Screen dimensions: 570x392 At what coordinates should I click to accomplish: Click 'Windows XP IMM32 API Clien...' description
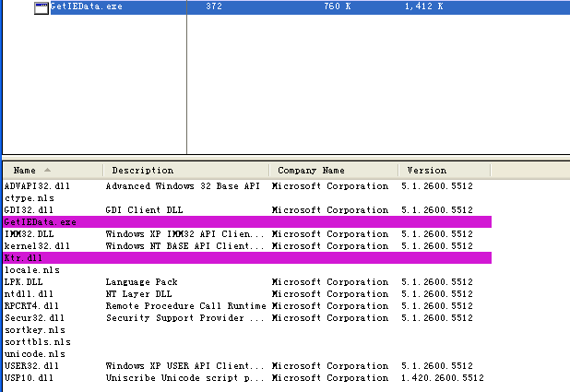coord(185,234)
